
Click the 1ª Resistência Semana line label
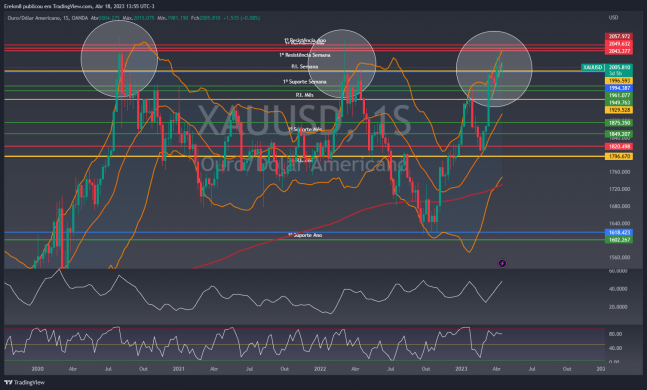(305, 55)
